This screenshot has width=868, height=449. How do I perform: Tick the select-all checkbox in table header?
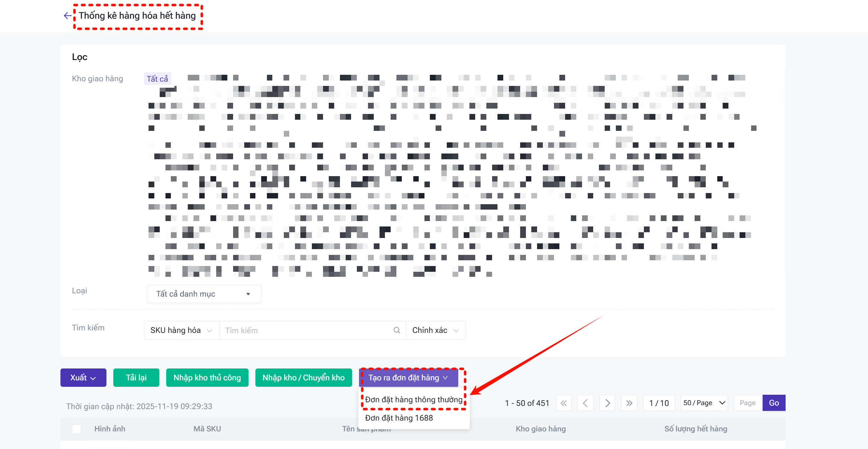click(77, 429)
